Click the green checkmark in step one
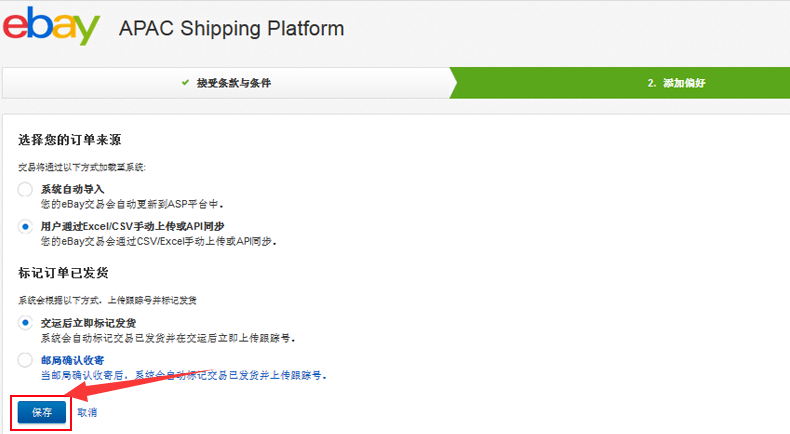 point(186,83)
